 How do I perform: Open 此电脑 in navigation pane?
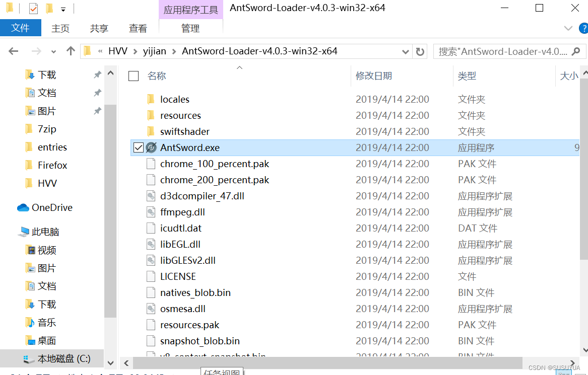(38, 232)
